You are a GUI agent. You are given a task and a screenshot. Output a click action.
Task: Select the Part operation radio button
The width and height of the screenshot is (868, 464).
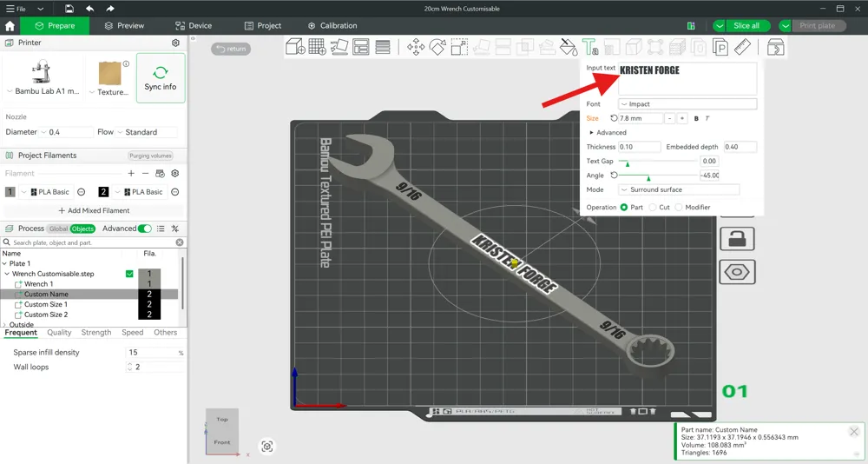tap(624, 208)
